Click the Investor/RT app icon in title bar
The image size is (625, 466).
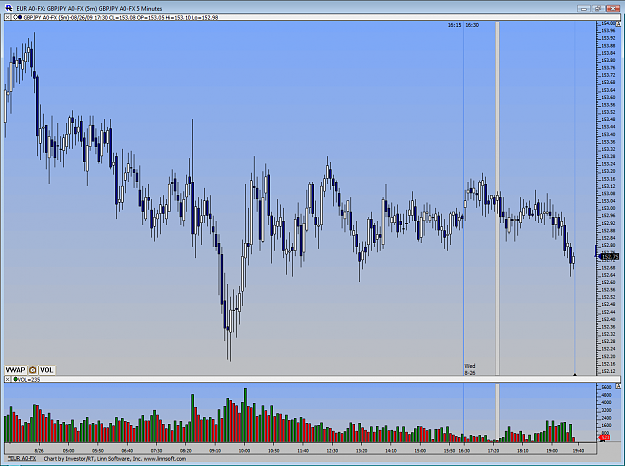pos(8,8)
